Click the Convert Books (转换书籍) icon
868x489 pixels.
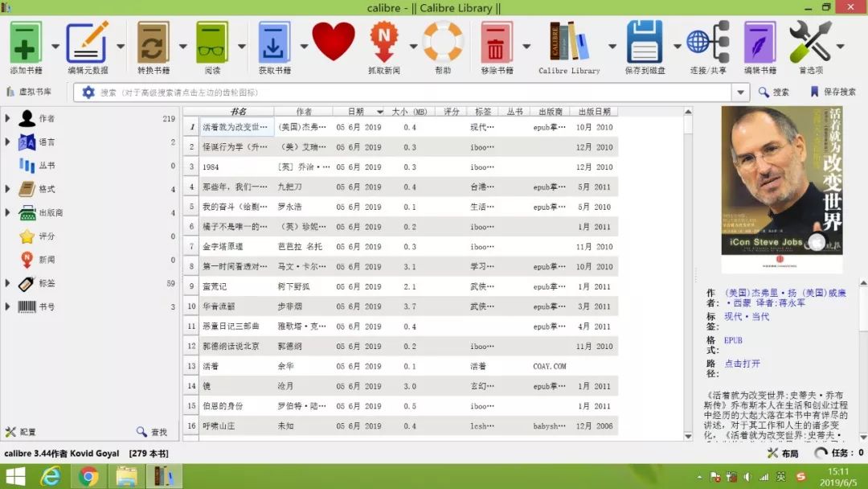(x=153, y=43)
